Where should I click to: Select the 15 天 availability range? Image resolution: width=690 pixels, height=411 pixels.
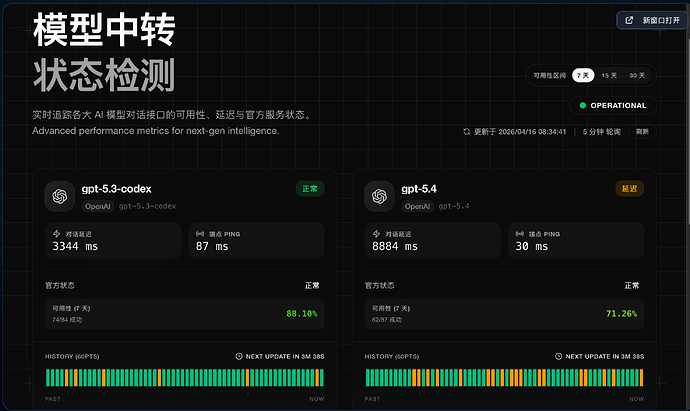(x=609, y=75)
